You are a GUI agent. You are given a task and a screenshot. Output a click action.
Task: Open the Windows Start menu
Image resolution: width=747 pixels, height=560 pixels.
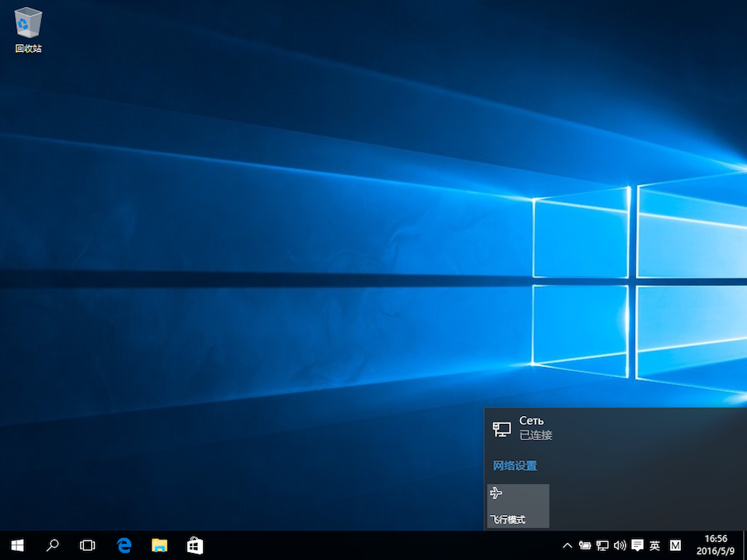tap(18, 545)
